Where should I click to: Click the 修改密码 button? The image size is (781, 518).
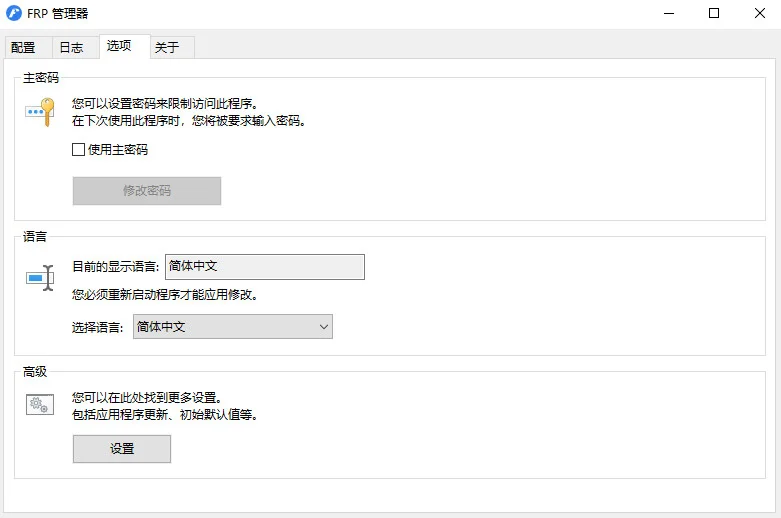[147, 191]
